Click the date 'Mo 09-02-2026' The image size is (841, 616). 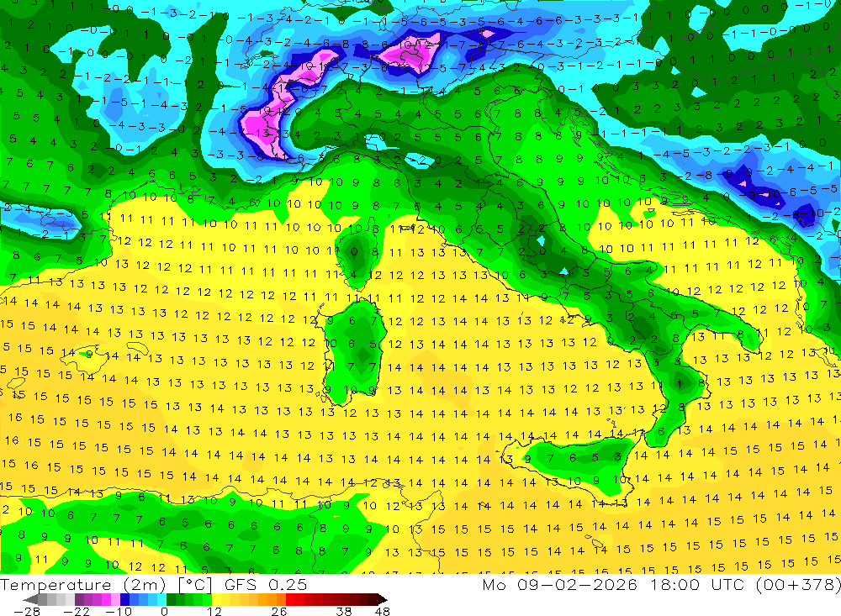pyautogui.click(x=559, y=584)
